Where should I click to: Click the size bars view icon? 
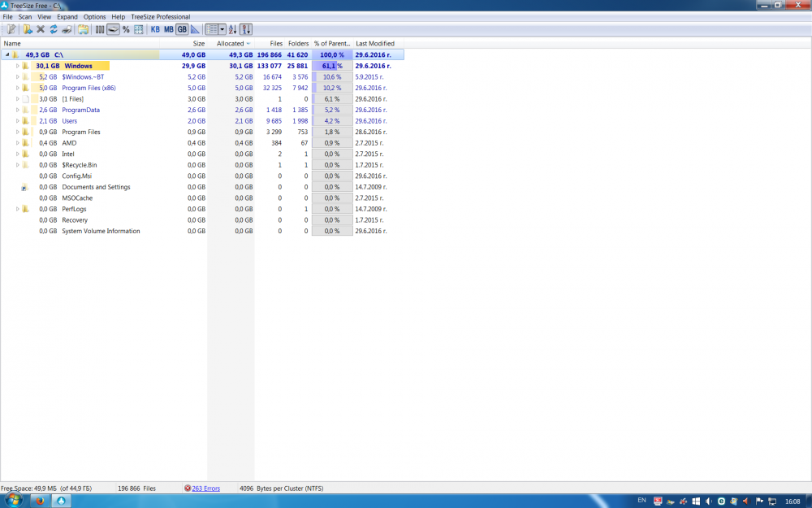click(100, 29)
